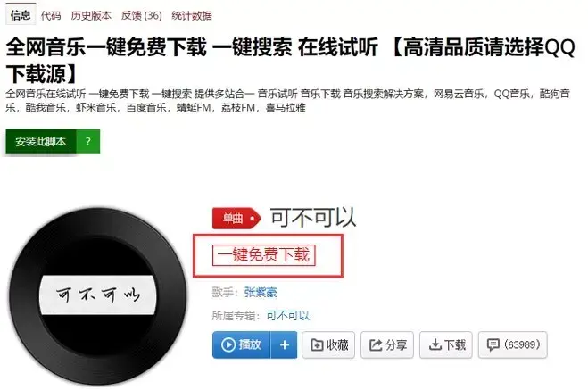
Task: Click the vinyl record album cover
Action: tap(98, 296)
